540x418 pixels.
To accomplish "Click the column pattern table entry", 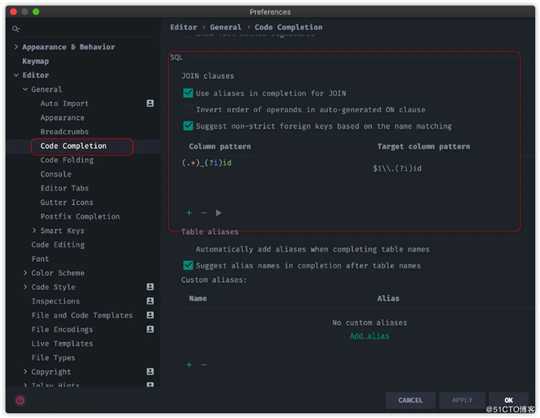I will tap(207, 163).
